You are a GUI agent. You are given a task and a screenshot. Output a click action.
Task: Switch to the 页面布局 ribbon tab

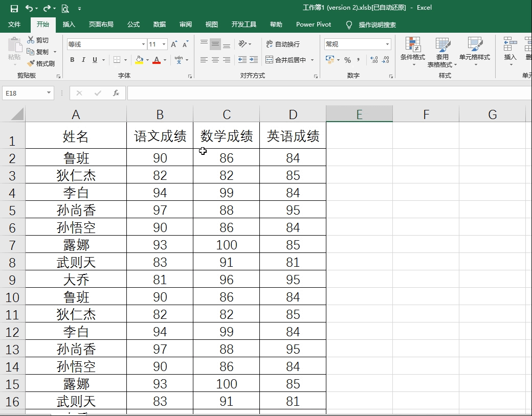point(101,25)
